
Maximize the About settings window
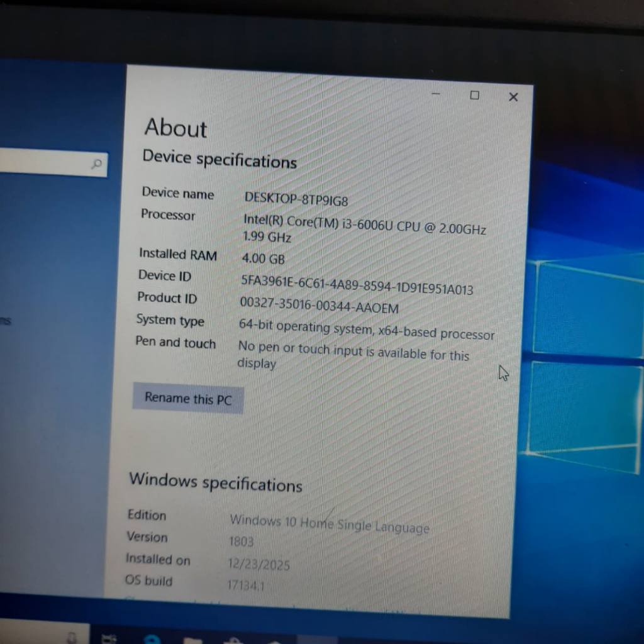point(474,96)
